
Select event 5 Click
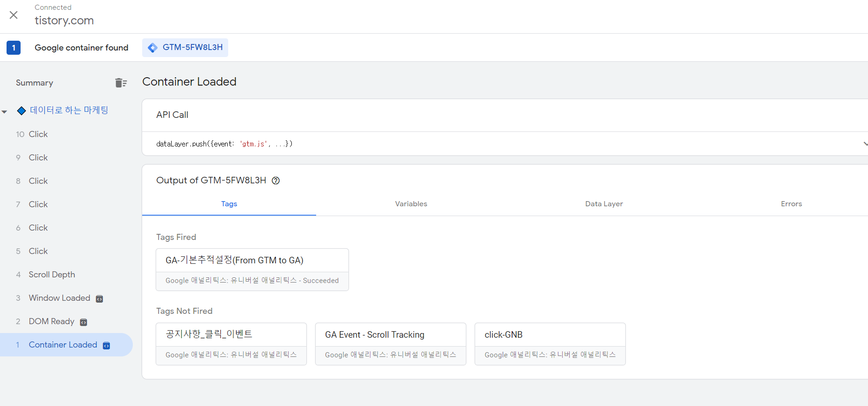click(66, 251)
